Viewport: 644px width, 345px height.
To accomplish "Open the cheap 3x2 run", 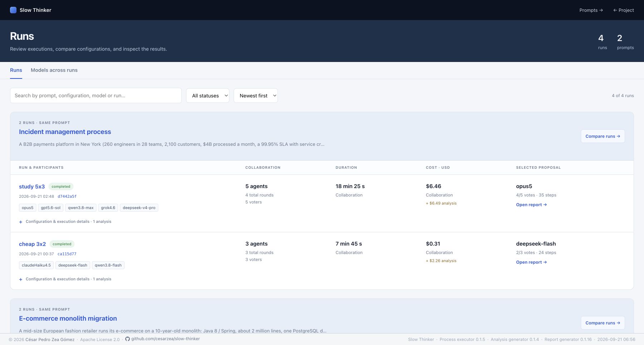I will click(x=32, y=244).
